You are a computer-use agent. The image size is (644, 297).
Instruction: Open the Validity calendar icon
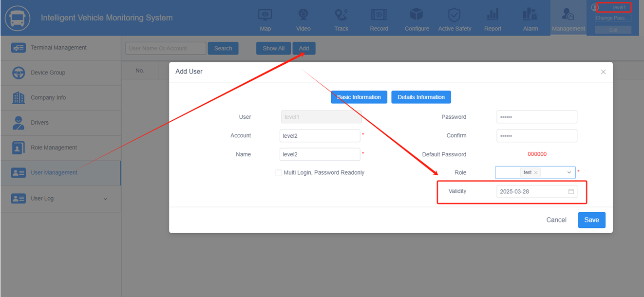pos(571,191)
